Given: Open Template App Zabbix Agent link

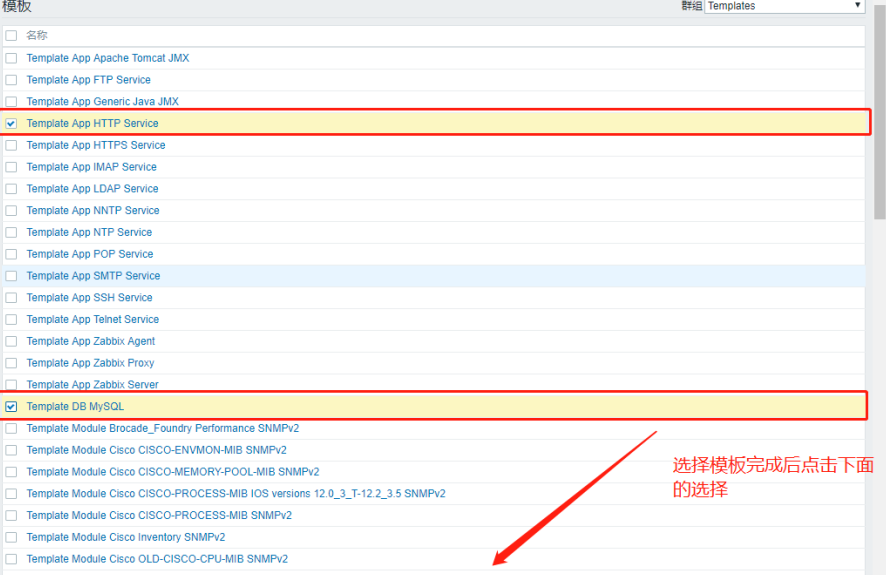Looking at the screenshot, I should pos(91,341).
